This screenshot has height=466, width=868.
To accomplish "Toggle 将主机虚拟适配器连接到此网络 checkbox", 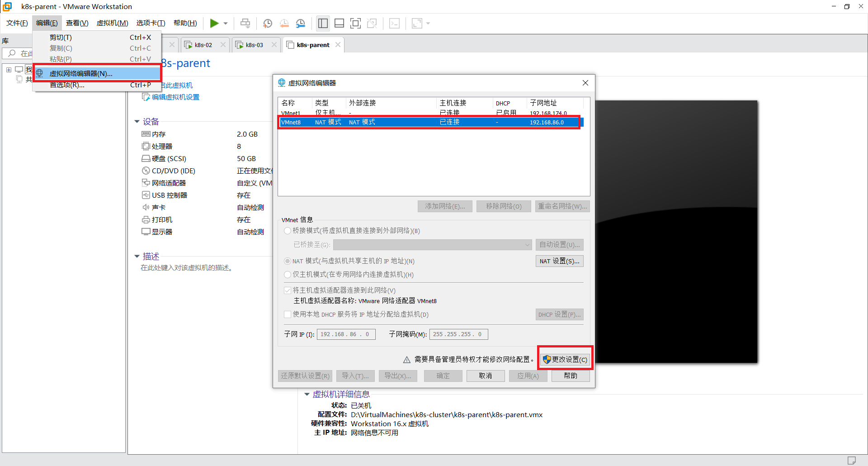I will click(x=288, y=290).
